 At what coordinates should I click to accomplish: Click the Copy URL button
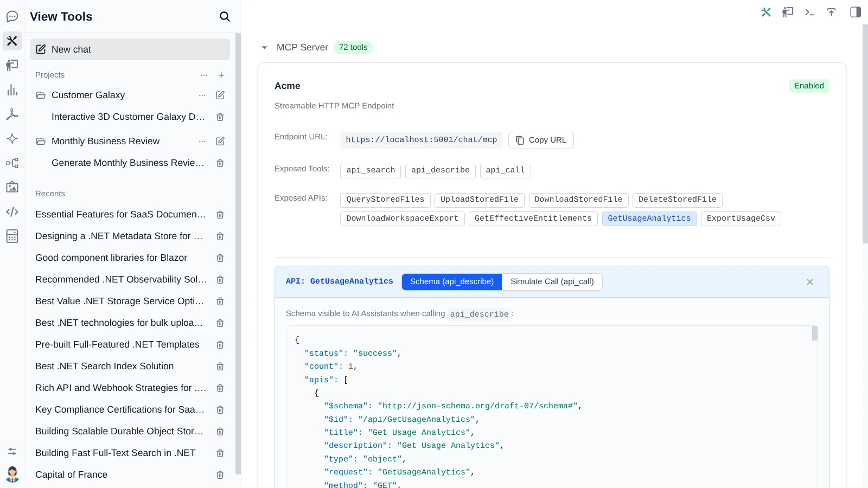pyautogui.click(x=541, y=140)
